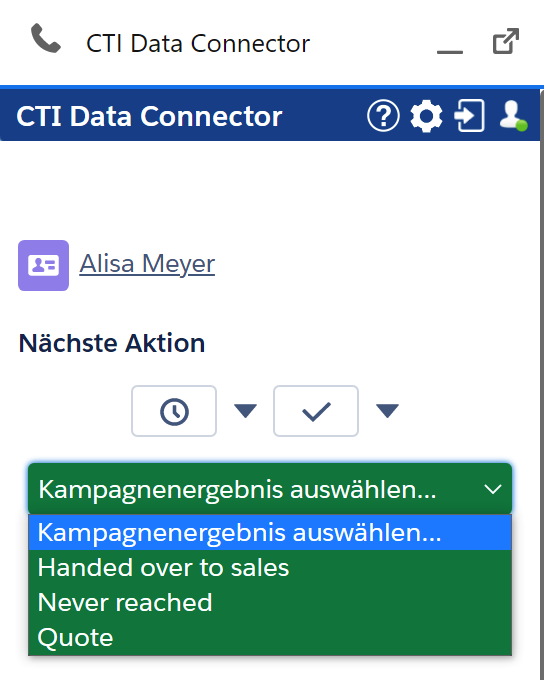Click the CTI Data Connector header title
544x680 pixels.
pos(149,116)
